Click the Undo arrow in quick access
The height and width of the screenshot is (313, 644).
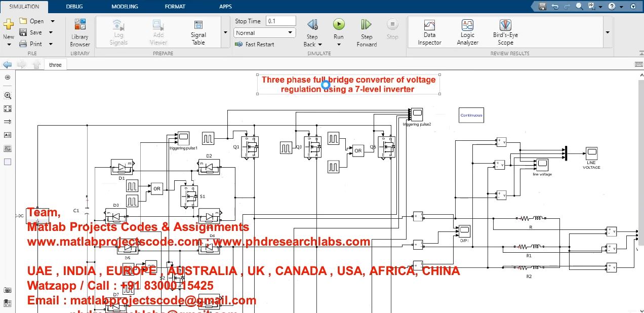point(555,7)
